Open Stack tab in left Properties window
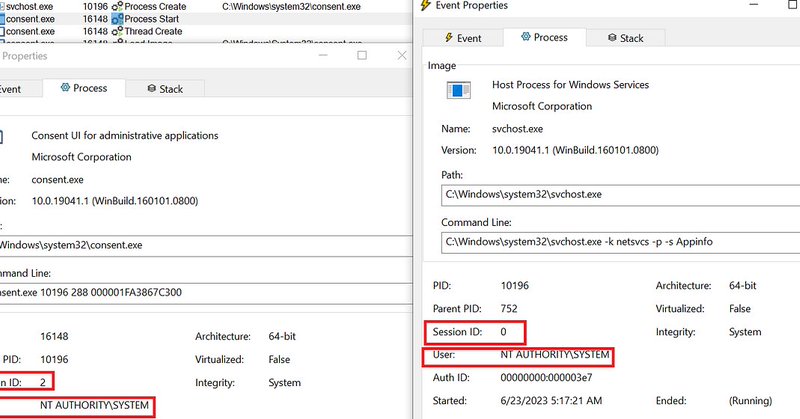Viewport: 800px width, 419px height. pyautogui.click(x=165, y=89)
